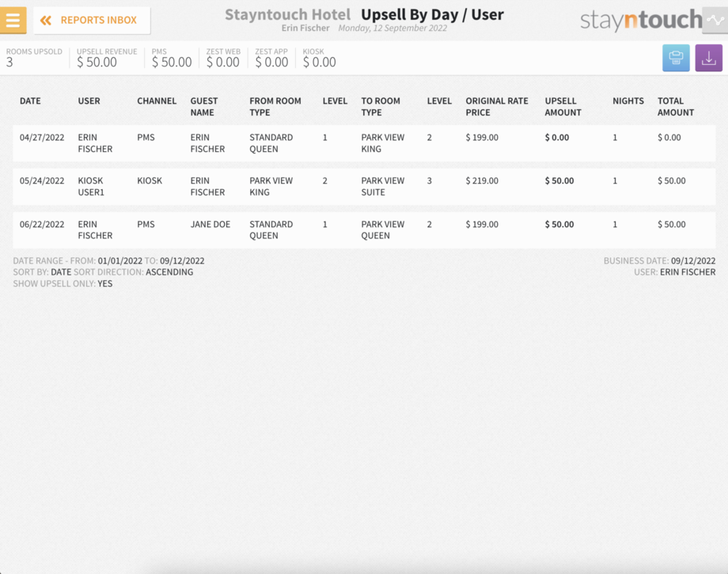Click the User Erin Fischer footer text

[675, 272]
